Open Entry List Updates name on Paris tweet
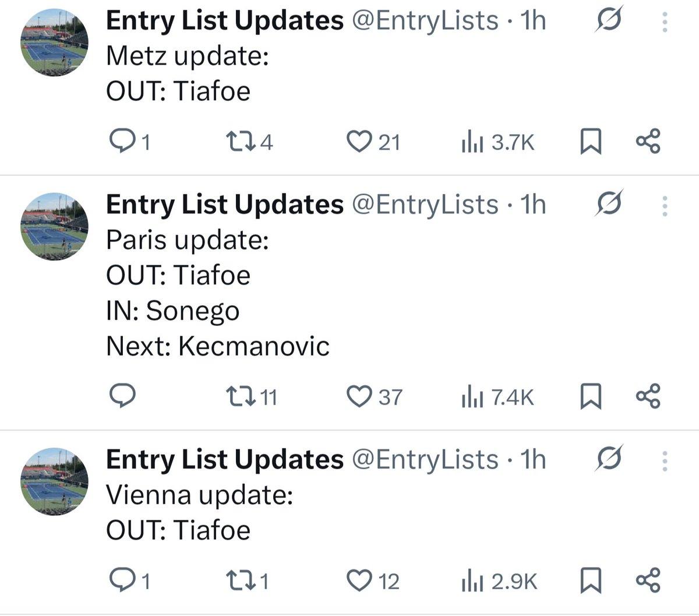 tap(225, 205)
